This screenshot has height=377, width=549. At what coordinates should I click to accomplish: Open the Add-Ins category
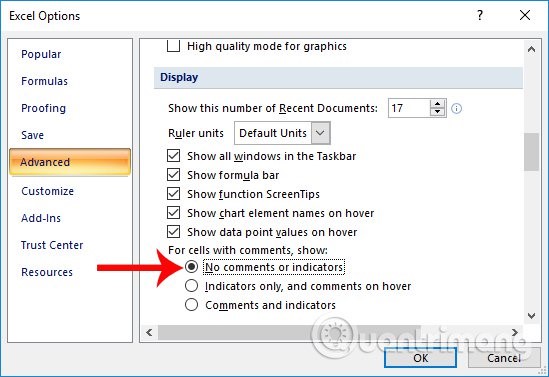(41, 218)
